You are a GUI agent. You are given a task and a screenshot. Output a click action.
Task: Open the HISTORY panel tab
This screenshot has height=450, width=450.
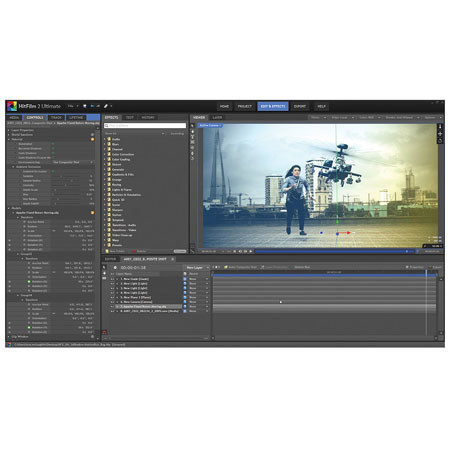click(x=148, y=118)
